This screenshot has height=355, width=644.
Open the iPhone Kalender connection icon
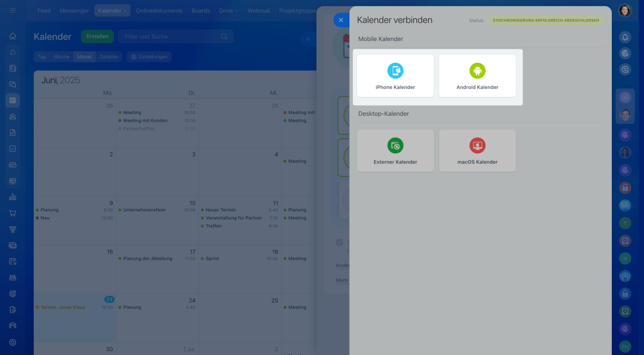395,71
